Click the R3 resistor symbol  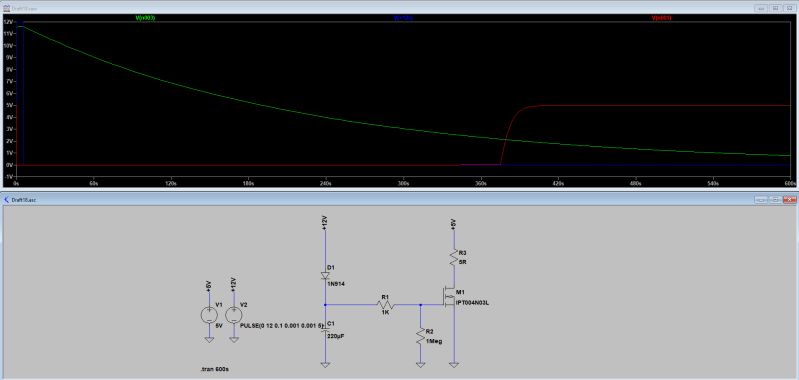[x=454, y=257]
